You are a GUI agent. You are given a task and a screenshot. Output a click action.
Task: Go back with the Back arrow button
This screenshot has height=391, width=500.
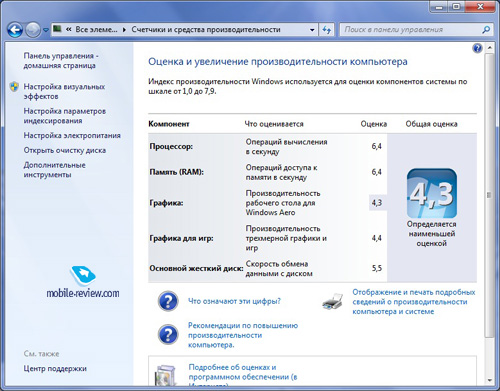pos(15,30)
